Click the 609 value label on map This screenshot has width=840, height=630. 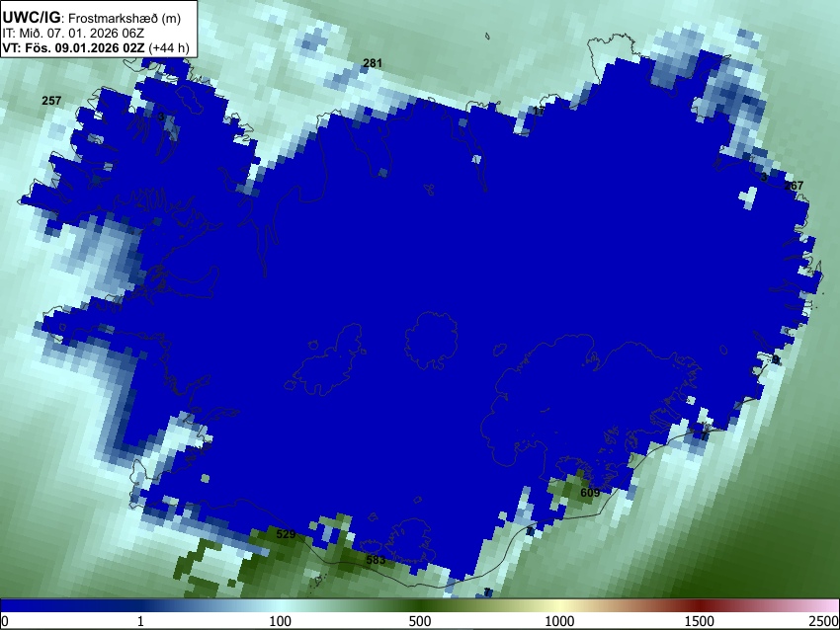590,493
